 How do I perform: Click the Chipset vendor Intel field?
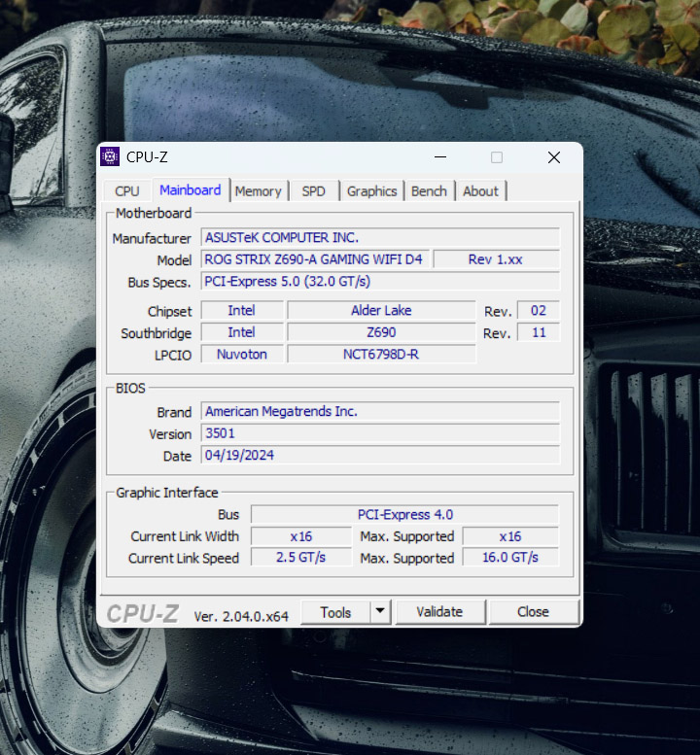coord(242,311)
